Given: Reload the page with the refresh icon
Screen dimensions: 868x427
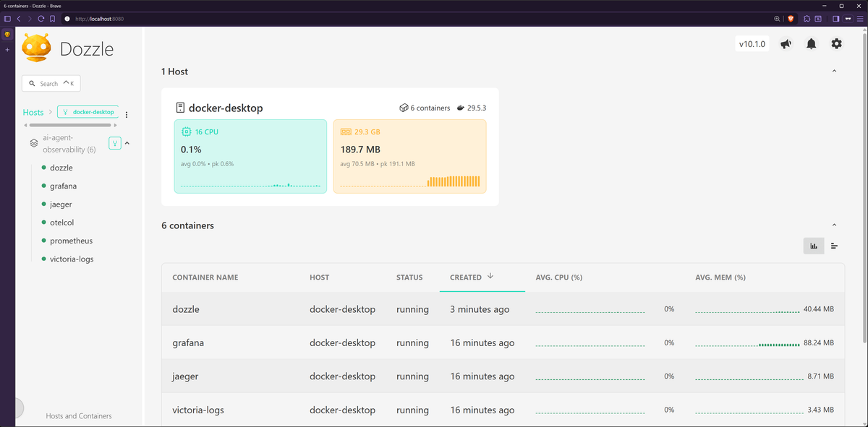Looking at the screenshot, I should [x=41, y=18].
